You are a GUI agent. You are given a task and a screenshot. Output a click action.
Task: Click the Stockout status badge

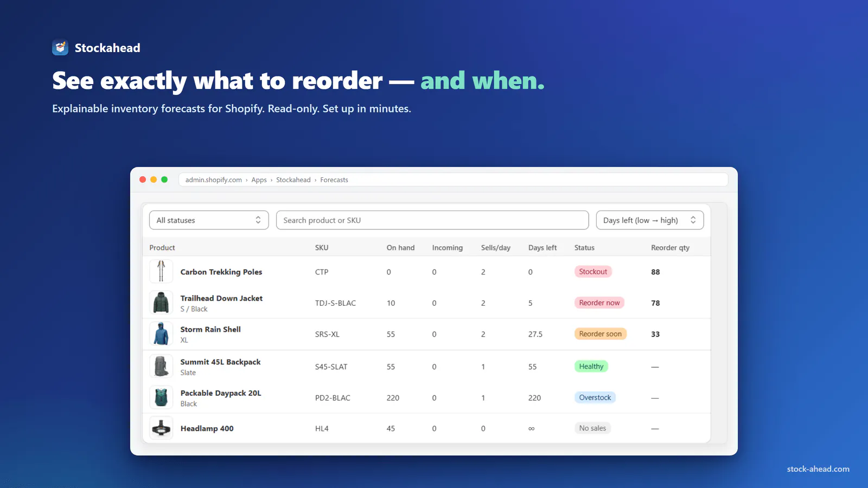(593, 272)
